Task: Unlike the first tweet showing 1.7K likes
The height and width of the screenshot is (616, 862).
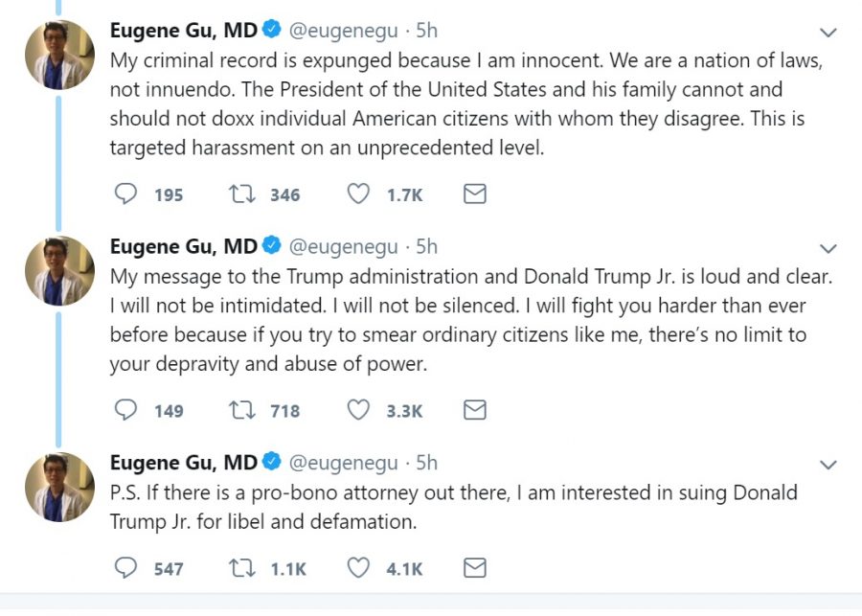Action: (x=357, y=194)
